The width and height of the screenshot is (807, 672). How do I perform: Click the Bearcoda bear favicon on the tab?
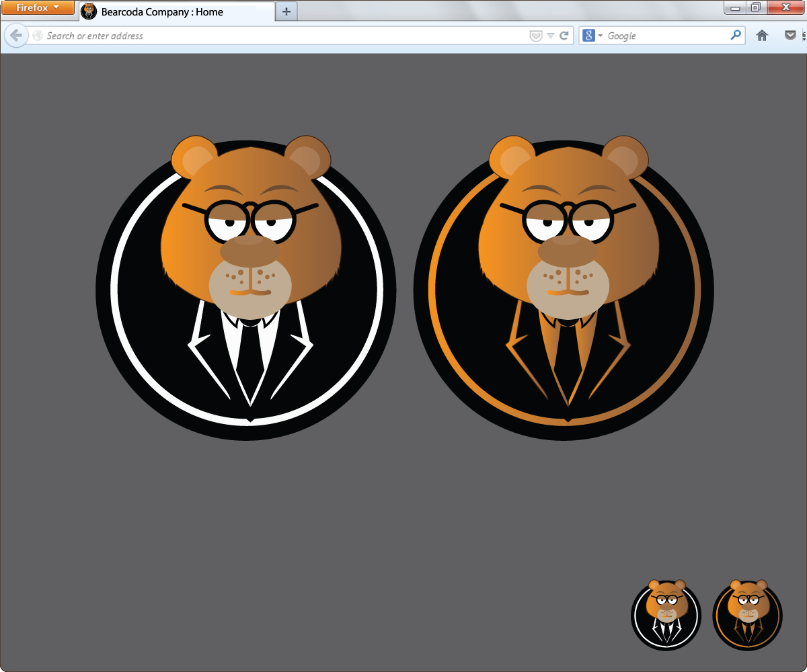(89, 11)
